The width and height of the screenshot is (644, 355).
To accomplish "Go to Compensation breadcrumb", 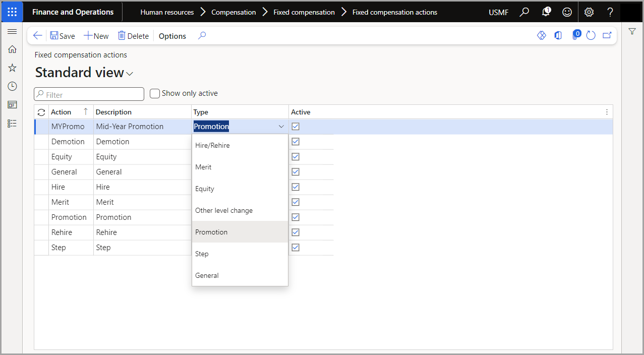I will [233, 12].
